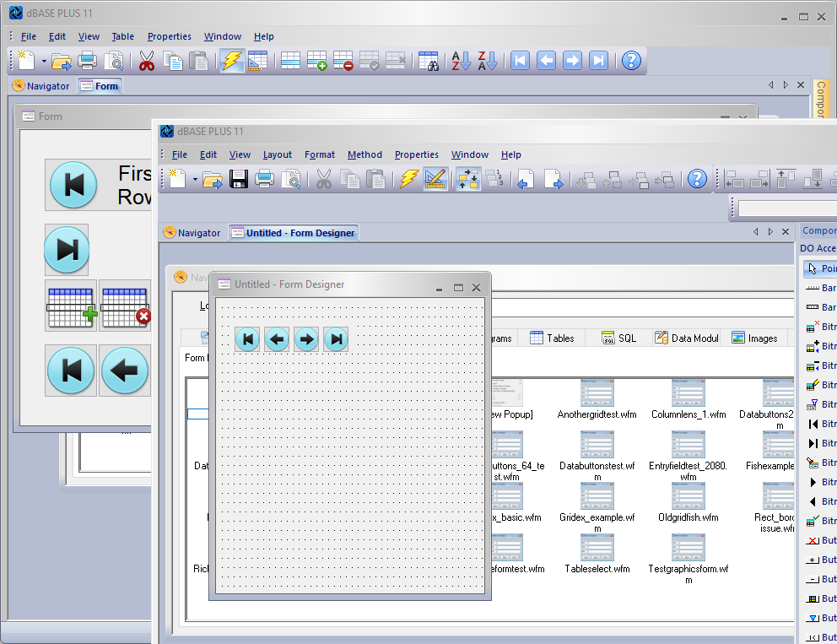837x644 pixels.
Task: Toggle the Form layout view icon in the front toolbar
Action: (468, 179)
